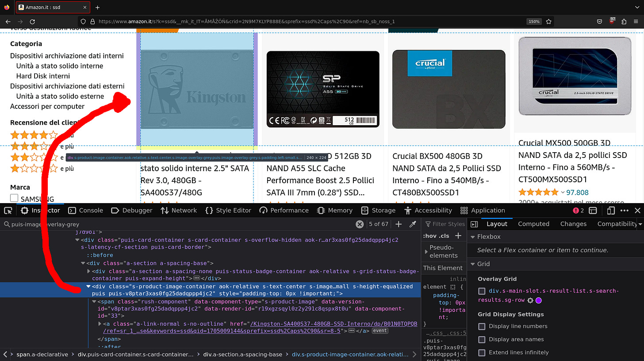Open Firefox extensions puzzle-piece icon

point(624,21)
